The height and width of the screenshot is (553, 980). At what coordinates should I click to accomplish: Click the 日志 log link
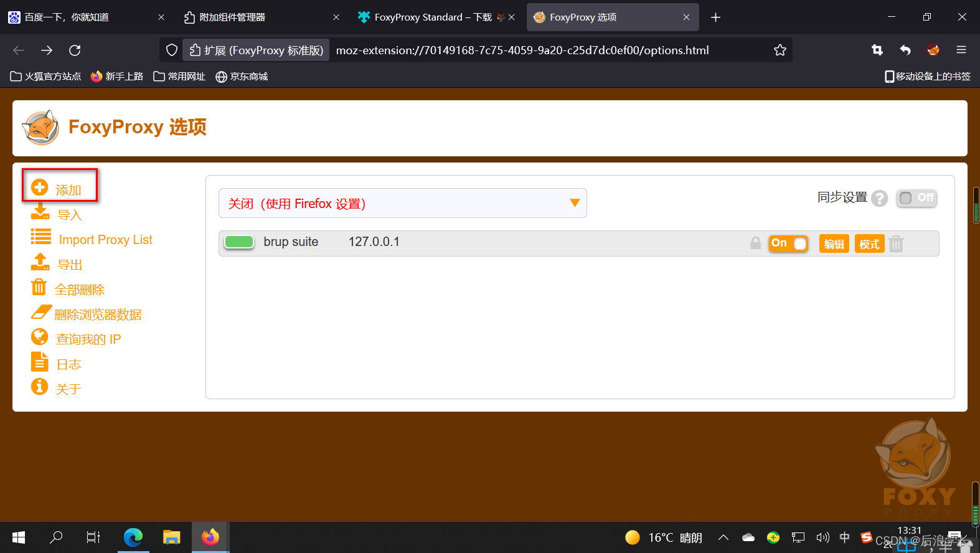click(x=68, y=364)
